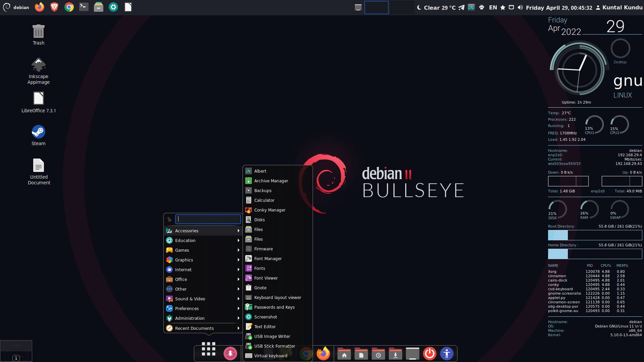Viewport: 644px width, 362px height.
Task: Click the show desktop icon in top panel
Action: point(358,7)
